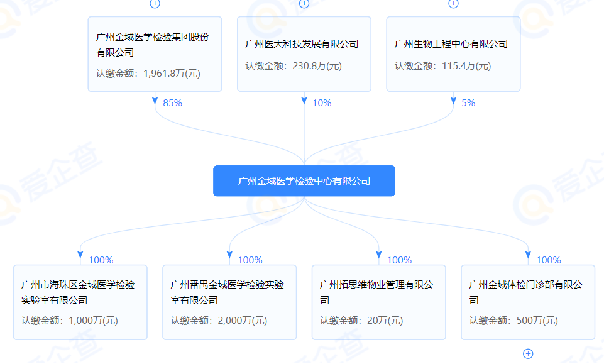The image size is (604, 364).
Task: Click 认缴金额: 115.4万(元) text
Action: 442,66
